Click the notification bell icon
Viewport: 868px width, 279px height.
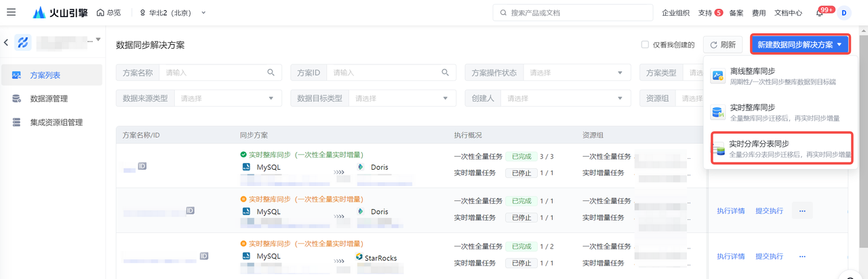pos(819,14)
